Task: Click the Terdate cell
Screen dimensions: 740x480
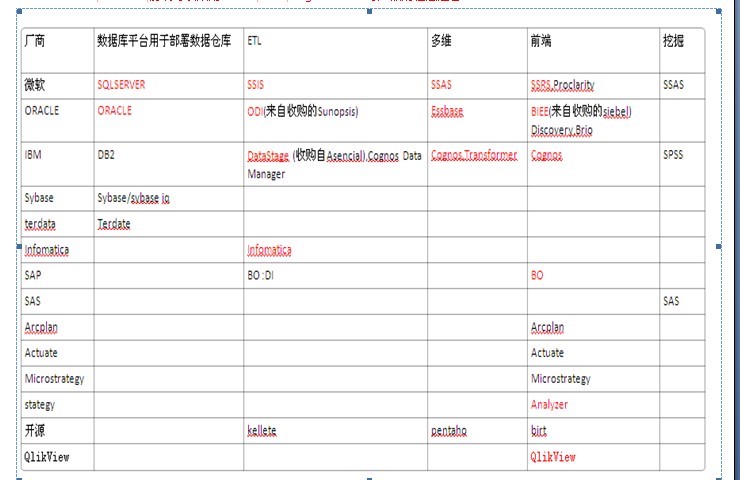Action: pyautogui.click(x=168, y=224)
